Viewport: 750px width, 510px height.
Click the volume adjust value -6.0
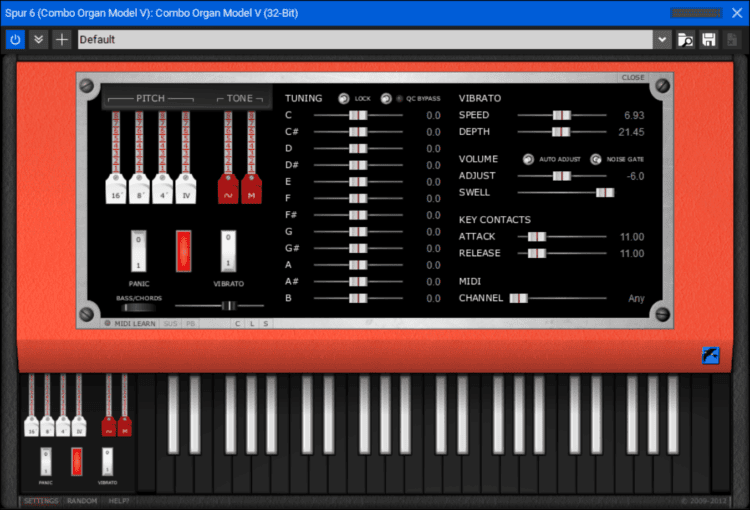(636, 176)
